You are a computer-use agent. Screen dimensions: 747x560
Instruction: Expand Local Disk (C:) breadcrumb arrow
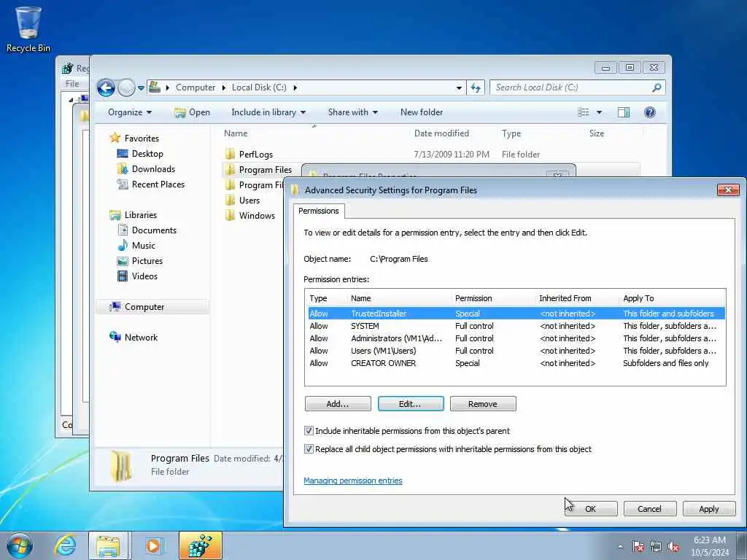click(295, 87)
